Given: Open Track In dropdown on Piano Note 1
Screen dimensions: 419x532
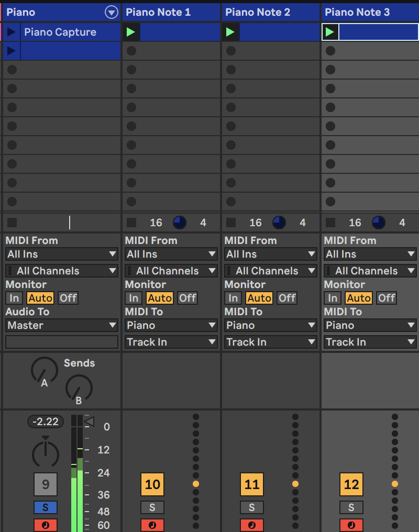Looking at the screenshot, I should coord(171,342).
